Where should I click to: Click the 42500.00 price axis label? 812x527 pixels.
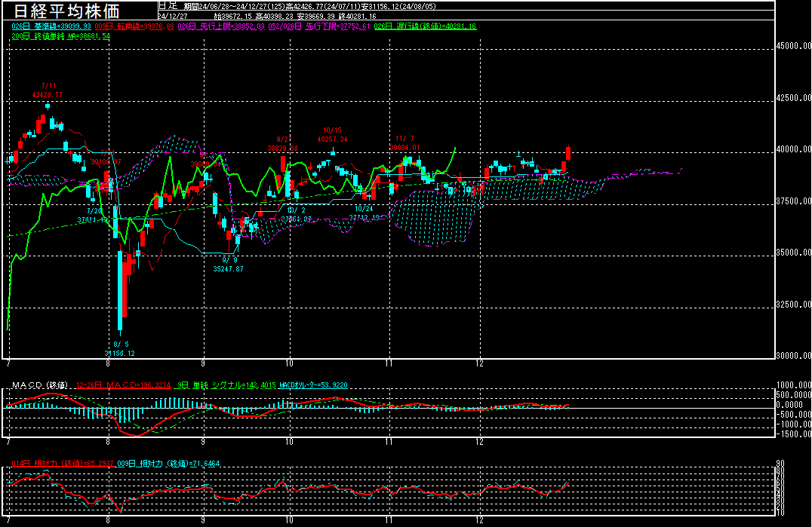793,98
